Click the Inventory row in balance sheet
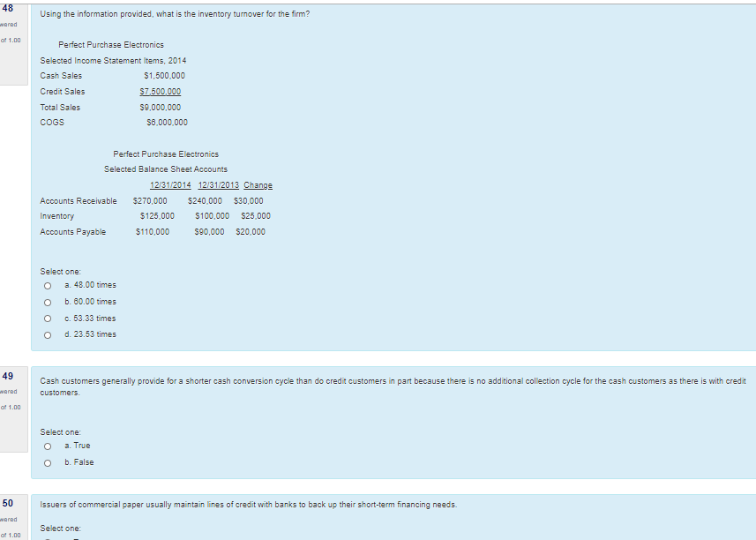 57,215
